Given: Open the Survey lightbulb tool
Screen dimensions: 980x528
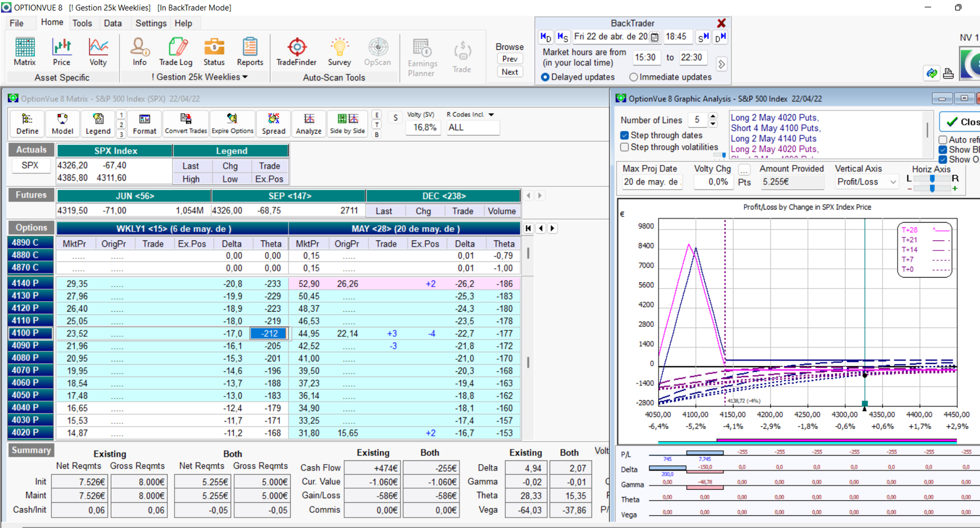Looking at the screenshot, I should click(x=339, y=52).
